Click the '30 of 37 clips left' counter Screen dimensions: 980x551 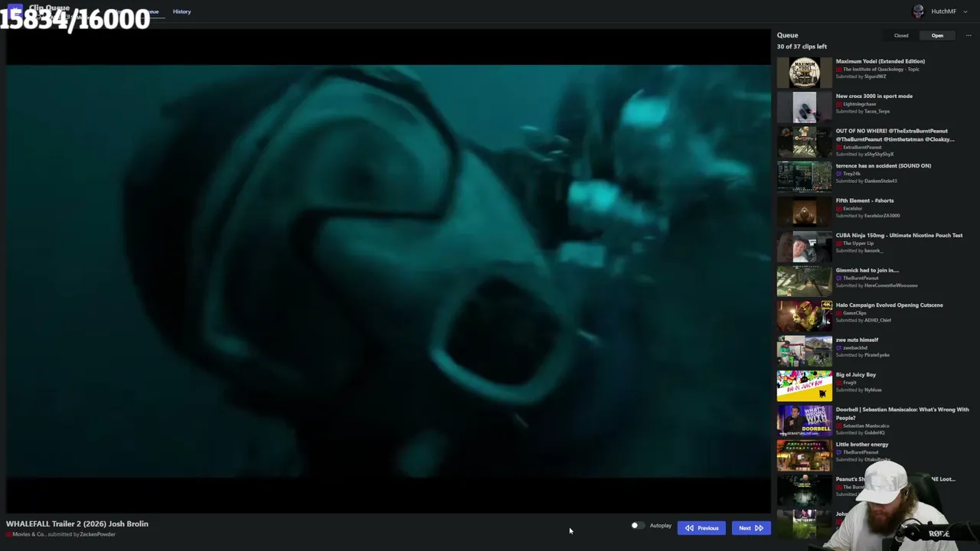[x=802, y=47]
